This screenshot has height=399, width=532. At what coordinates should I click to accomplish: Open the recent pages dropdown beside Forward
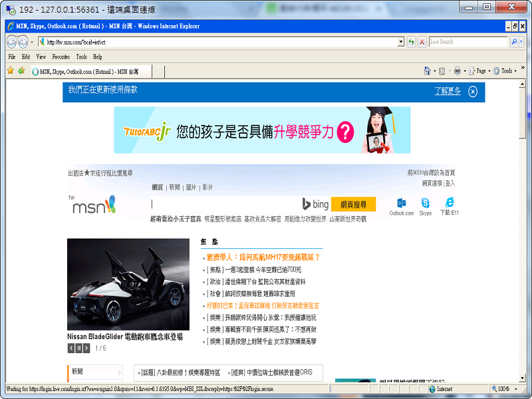(32, 42)
